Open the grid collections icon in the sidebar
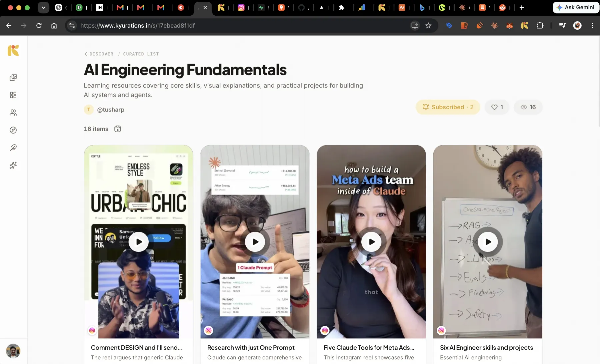This screenshot has height=364, width=600. [x=13, y=95]
